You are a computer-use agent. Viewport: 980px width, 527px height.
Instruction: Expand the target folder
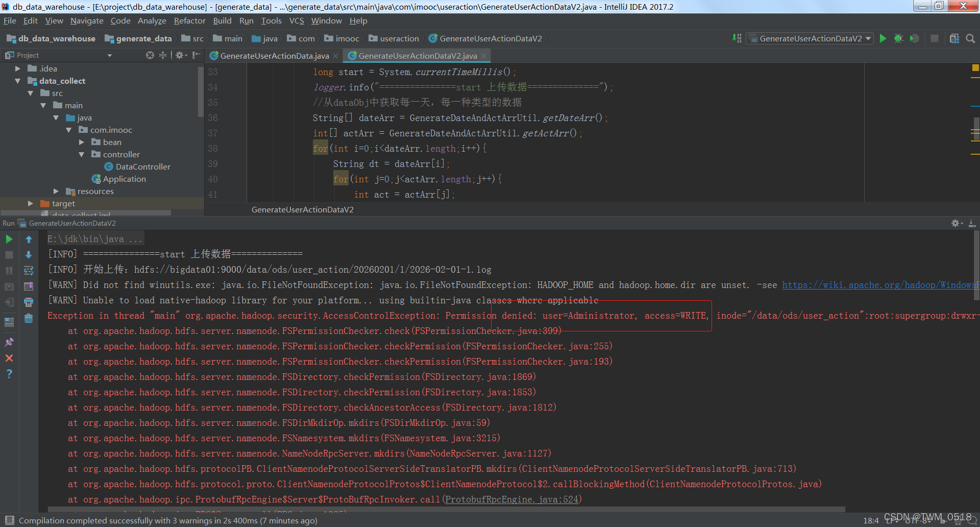pos(31,203)
